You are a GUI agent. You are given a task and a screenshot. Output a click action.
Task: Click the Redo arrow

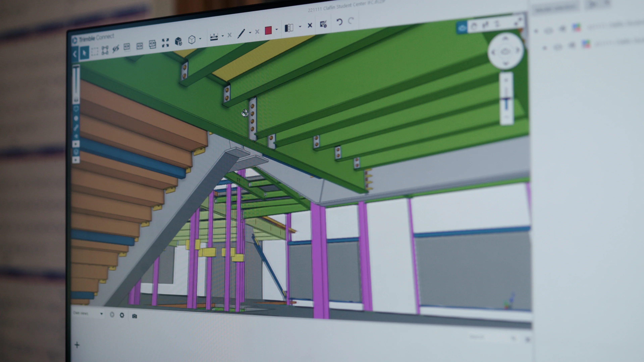[x=351, y=20]
